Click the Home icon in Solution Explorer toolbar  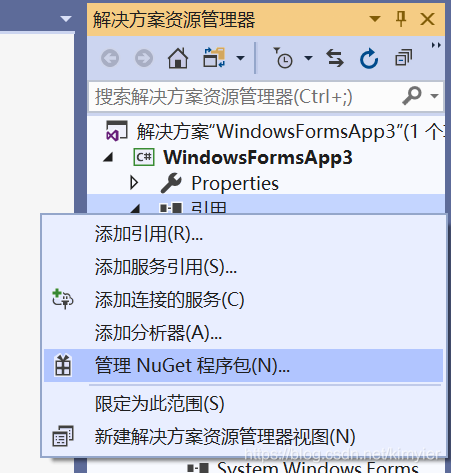tap(178, 58)
